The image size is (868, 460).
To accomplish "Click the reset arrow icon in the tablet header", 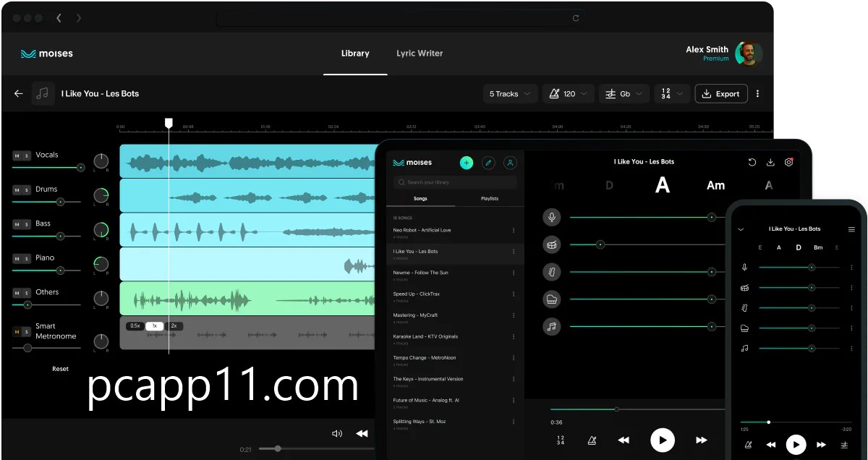I will (752, 162).
